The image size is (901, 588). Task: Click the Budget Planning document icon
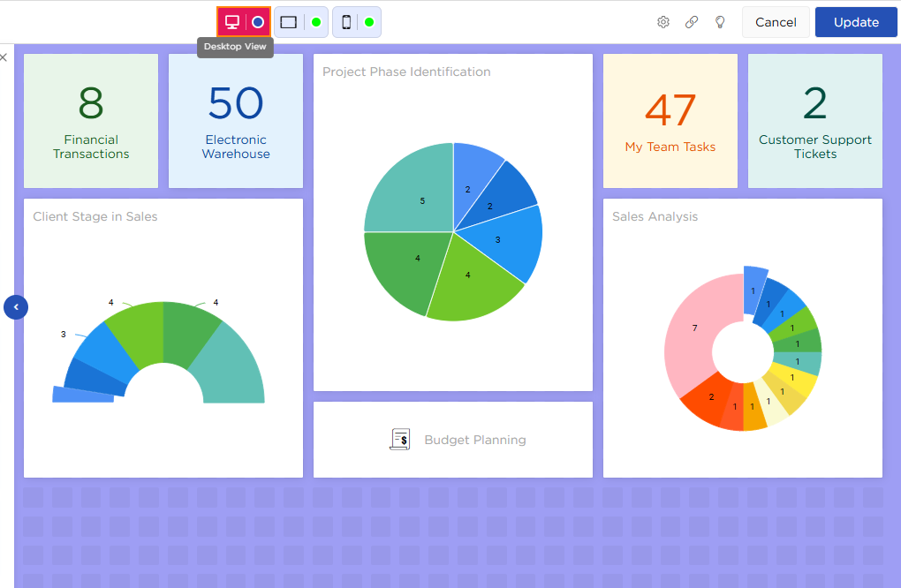pos(400,440)
